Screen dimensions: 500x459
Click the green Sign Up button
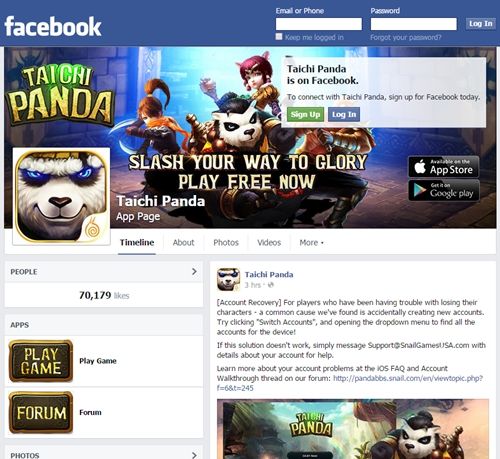[x=305, y=114]
